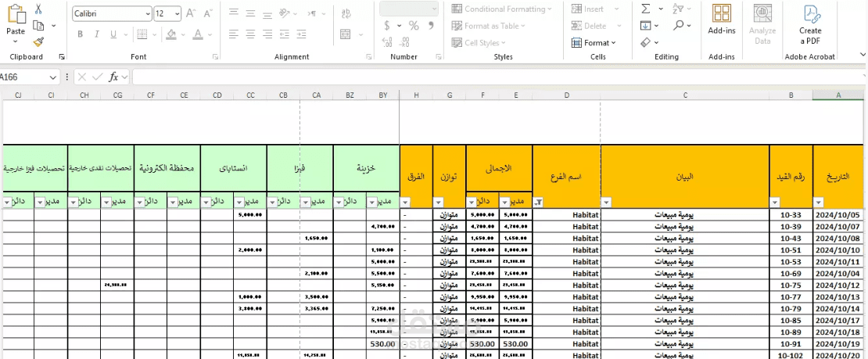The width and height of the screenshot is (868, 359).
Task: Open filter arrow for الفرق column
Action: 405,203
